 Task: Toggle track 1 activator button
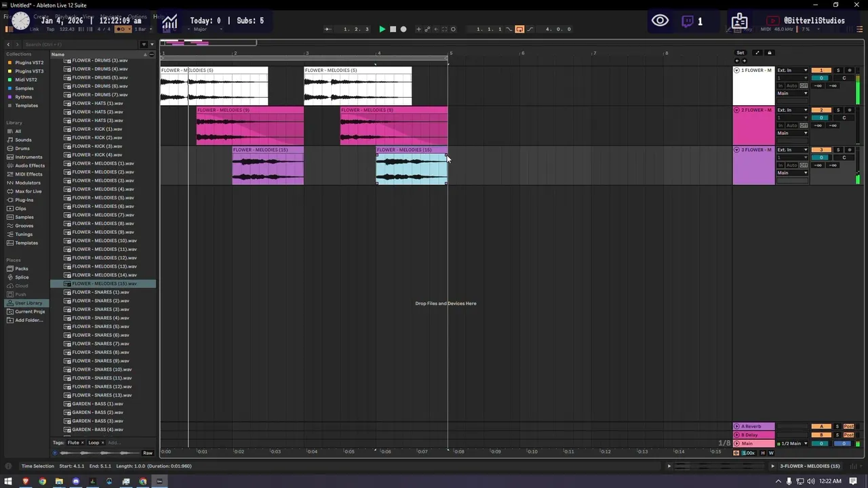click(x=821, y=70)
